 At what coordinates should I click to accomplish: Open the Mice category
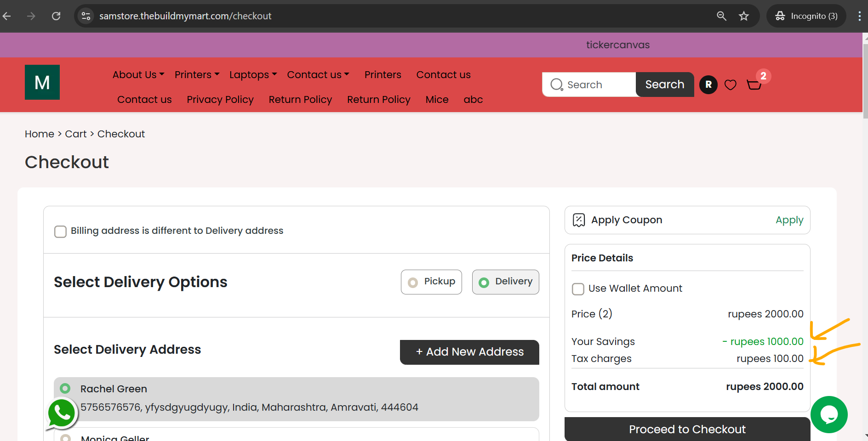point(437,99)
